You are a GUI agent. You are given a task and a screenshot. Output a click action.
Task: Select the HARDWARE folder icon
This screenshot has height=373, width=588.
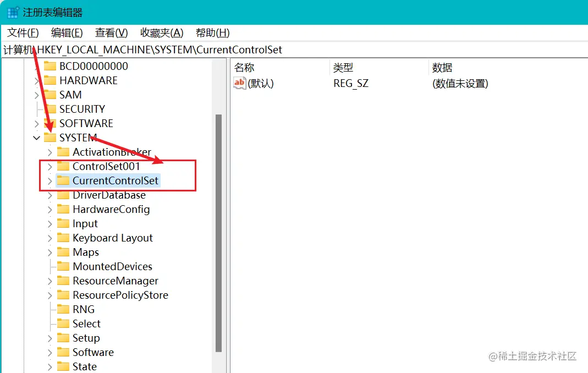tap(50, 80)
